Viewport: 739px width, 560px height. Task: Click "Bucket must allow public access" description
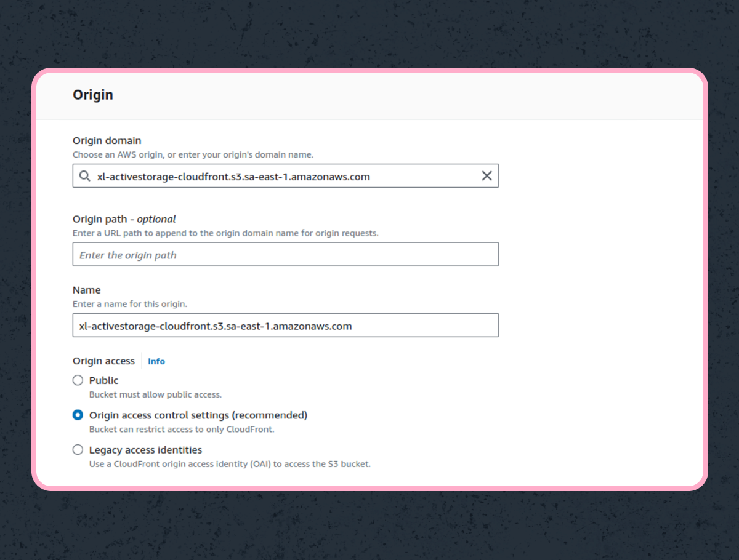tap(155, 394)
